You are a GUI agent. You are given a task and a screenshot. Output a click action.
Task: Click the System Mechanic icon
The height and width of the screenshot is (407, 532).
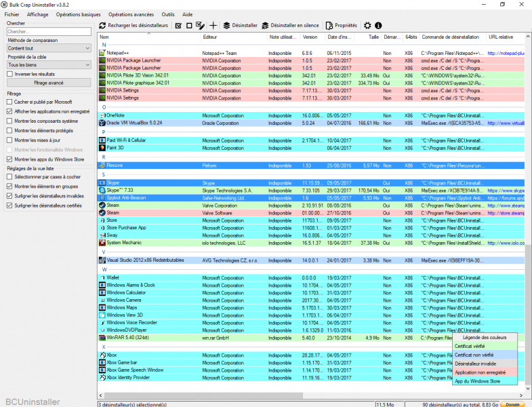[102, 243]
